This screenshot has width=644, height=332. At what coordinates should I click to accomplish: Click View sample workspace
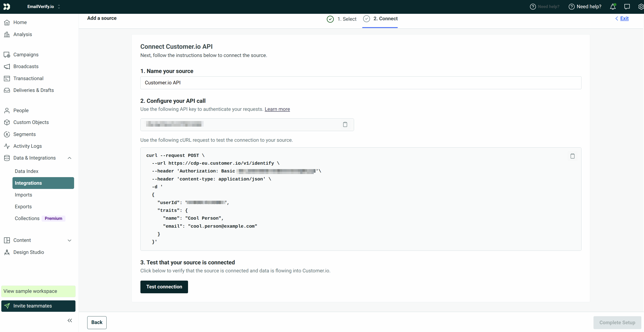point(38,292)
